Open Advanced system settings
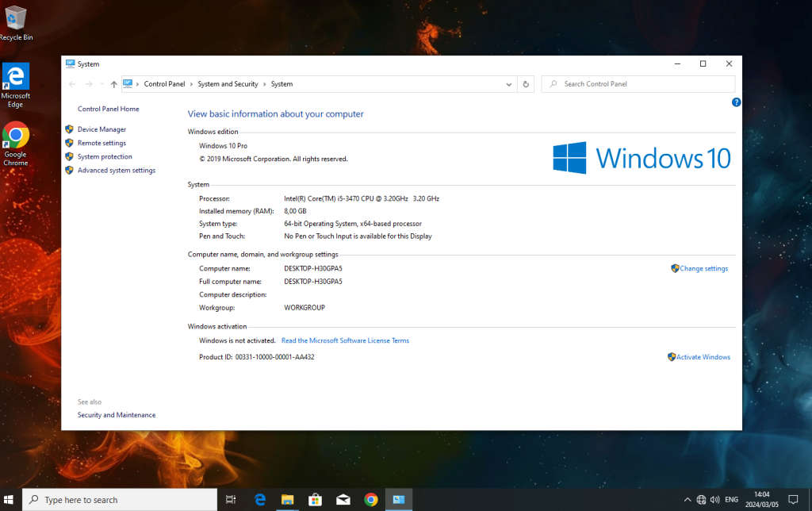 (116, 171)
